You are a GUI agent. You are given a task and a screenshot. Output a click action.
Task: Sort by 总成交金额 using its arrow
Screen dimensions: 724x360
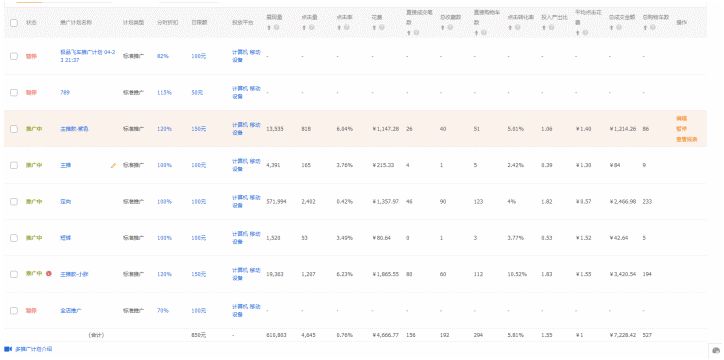click(611, 28)
